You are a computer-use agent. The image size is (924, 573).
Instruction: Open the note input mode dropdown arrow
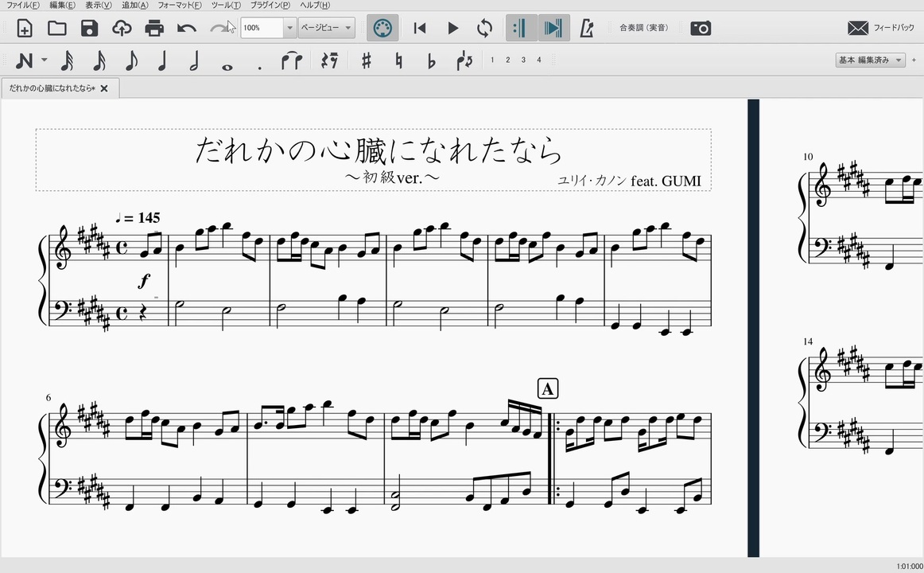pos(45,60)
